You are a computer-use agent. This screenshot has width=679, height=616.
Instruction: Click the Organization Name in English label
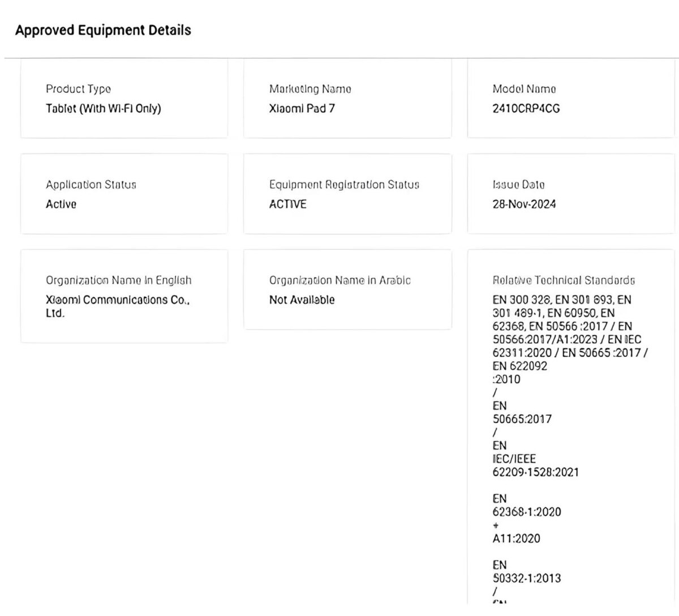point(119,280)
